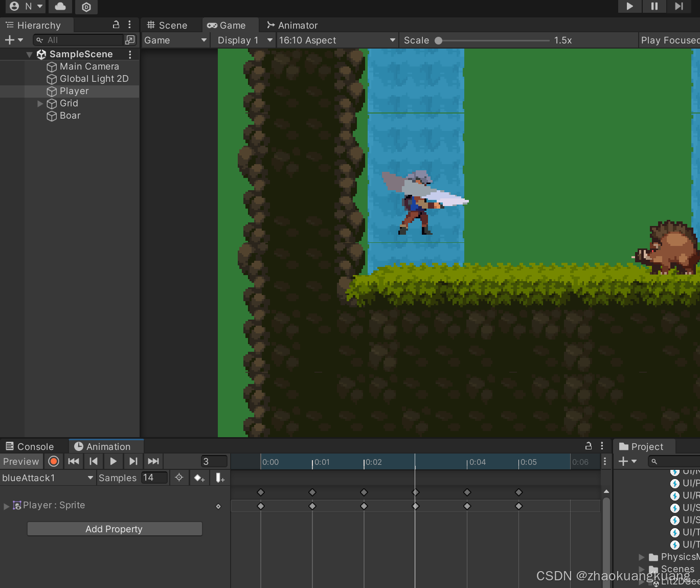700x588 pixels.
Task: Start Play mode in editor
Action: point(629,6)
